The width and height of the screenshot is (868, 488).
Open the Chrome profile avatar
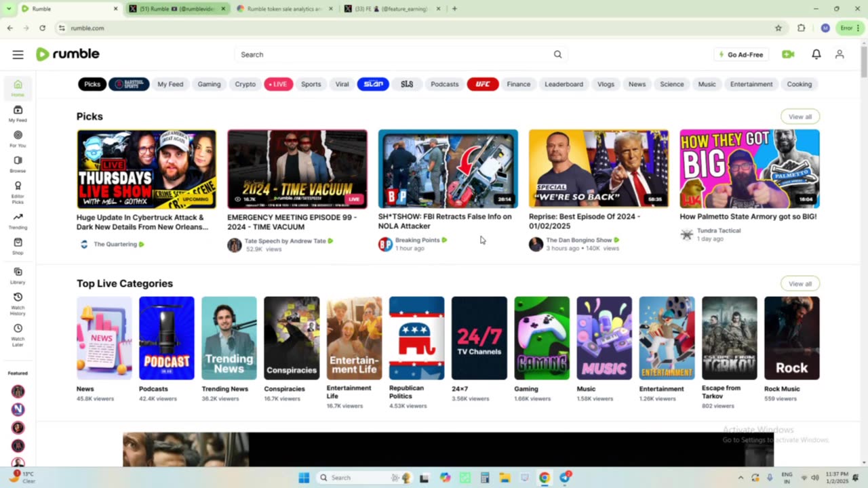click(825, 28)
